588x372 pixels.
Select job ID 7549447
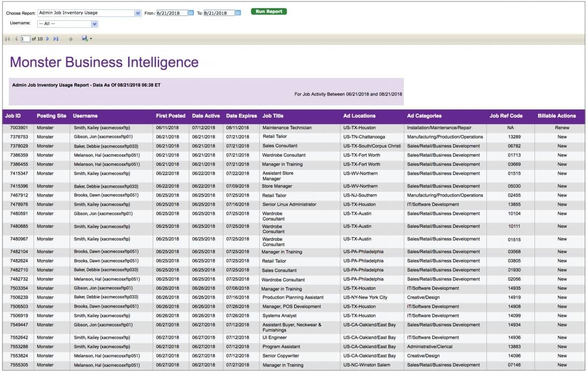pyautogui.click(x=19, y=325)
